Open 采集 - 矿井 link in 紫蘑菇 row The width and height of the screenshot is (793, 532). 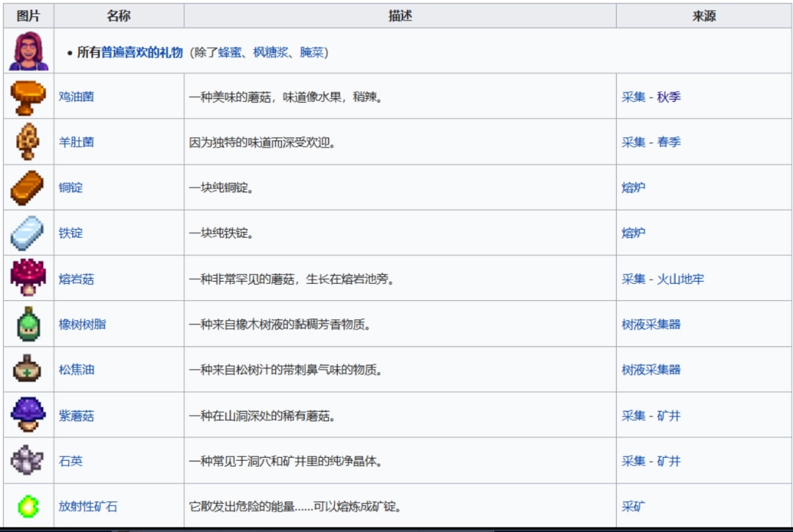tap(651, 416)
